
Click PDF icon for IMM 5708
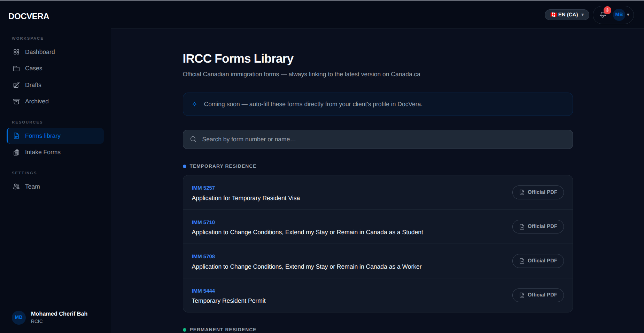pyautogui.click(x=522, y=261)
